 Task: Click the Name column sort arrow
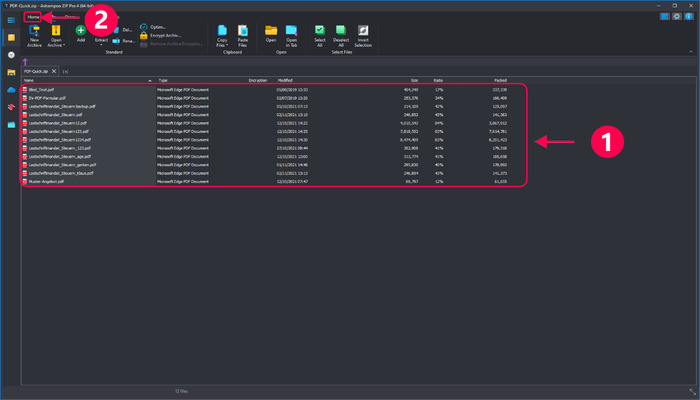(150, 80)
